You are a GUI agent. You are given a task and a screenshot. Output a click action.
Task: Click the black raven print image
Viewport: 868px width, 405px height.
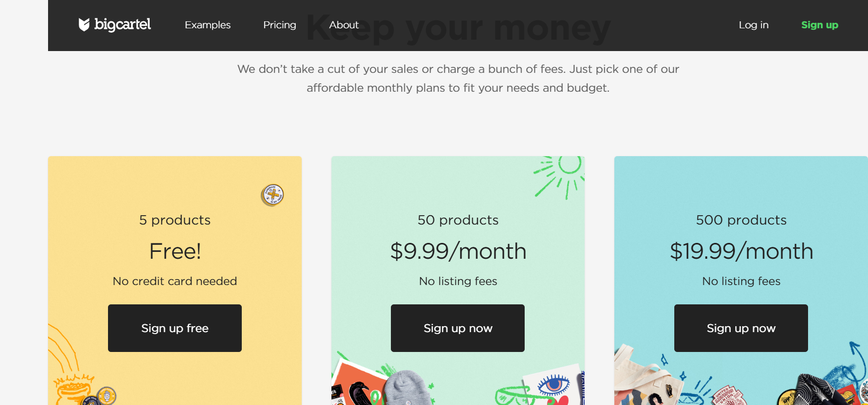(358, 391)
